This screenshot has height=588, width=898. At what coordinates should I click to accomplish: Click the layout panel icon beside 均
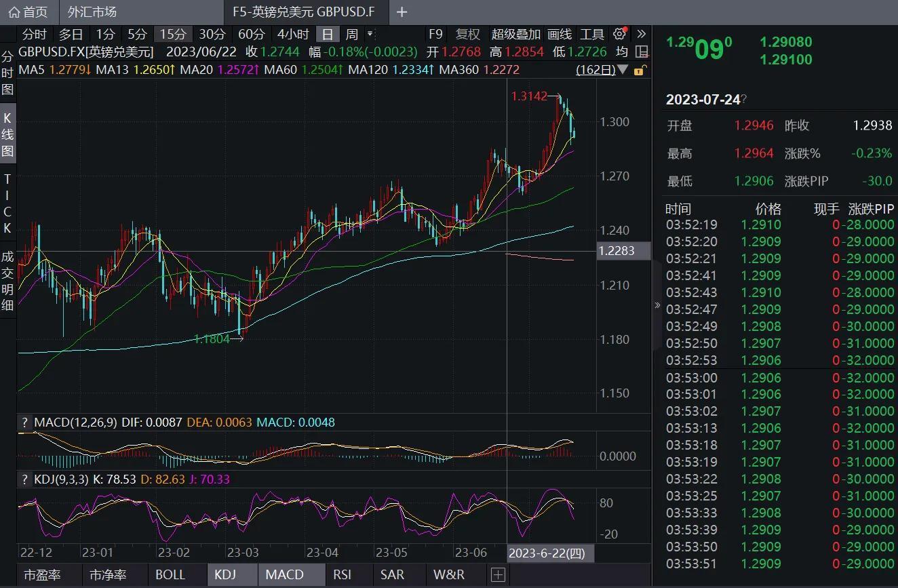tap(640, 52)
